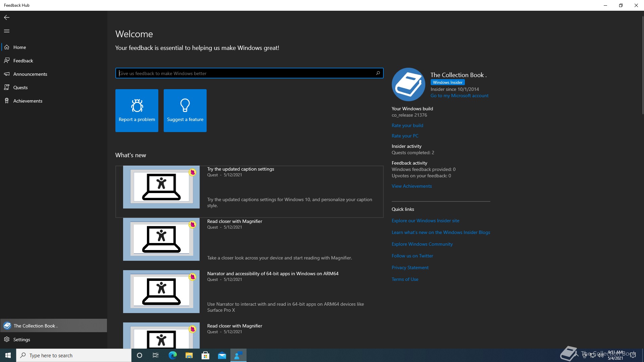The height and width of the screenshot is (362, 644).
Task: Click the Feedback person icon in sidebar
Action: click(x=7, y=61)
